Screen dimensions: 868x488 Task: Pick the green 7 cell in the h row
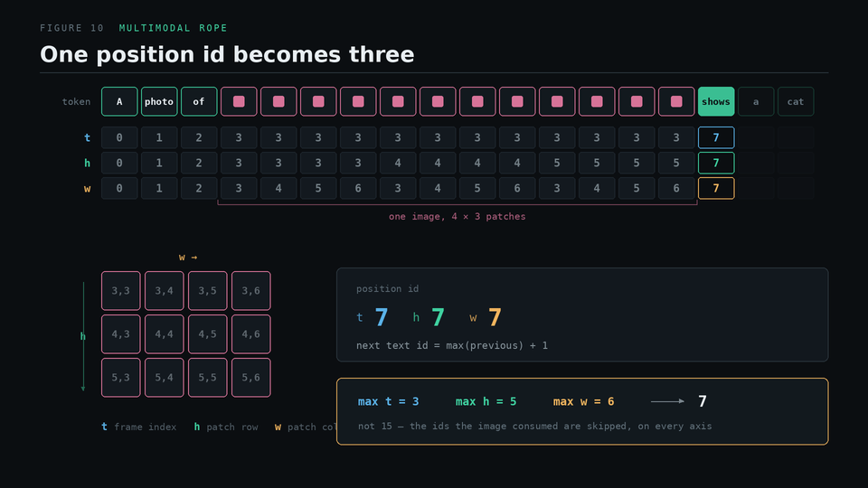716,163
